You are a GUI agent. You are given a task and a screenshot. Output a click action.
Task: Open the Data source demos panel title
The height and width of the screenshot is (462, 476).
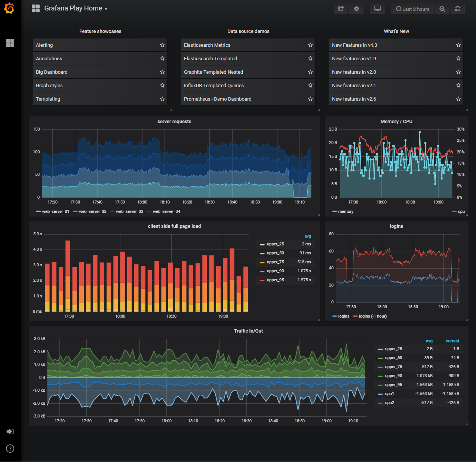click(x=248, y=31)
